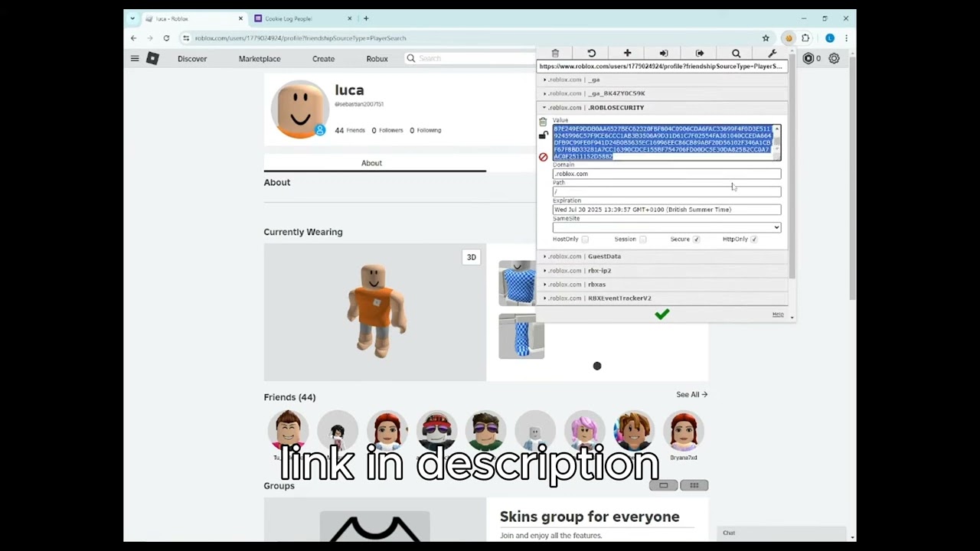Open a new browser tab

pos(366,18)
